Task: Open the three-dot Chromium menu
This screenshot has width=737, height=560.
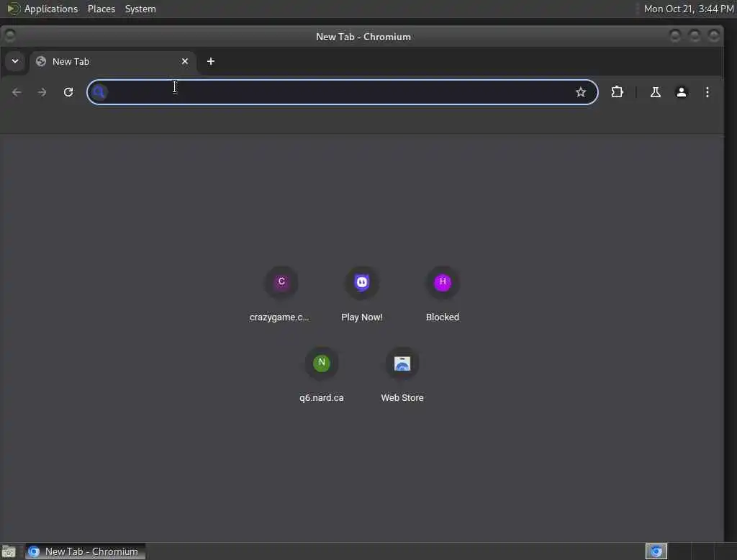Action: pyautogui.click(x=707, y=92)
